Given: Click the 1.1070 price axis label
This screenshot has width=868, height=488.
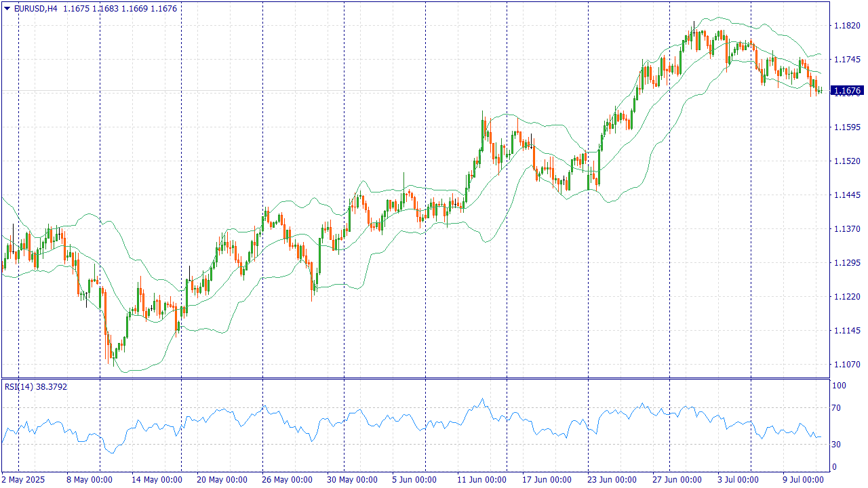Looking at the screenshot, I should coord(846,365).
